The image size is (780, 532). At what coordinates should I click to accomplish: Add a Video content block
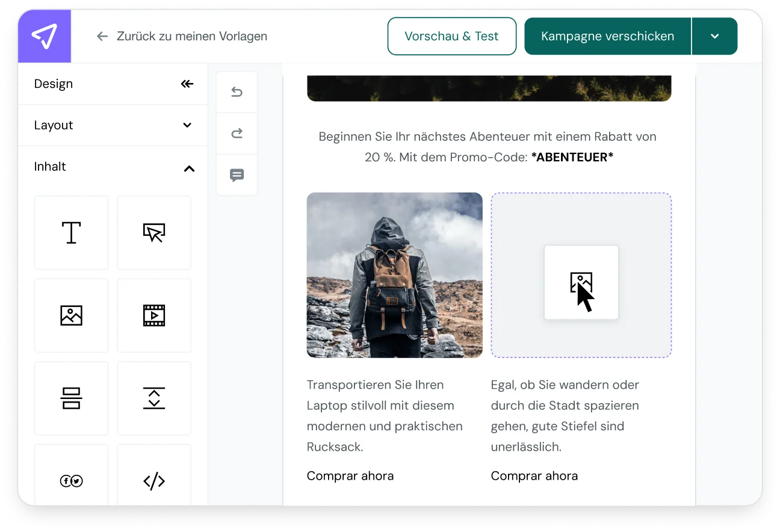(153, 315)
